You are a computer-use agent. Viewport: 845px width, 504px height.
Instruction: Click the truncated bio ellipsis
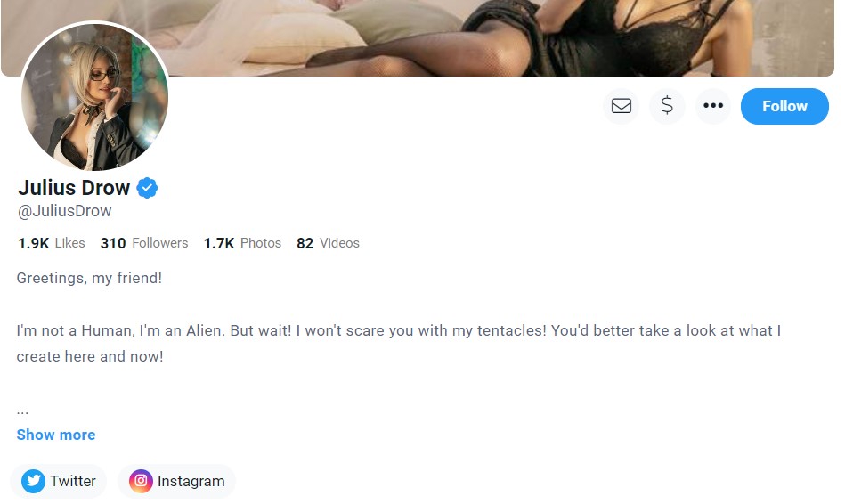click(x=22, y=411)
